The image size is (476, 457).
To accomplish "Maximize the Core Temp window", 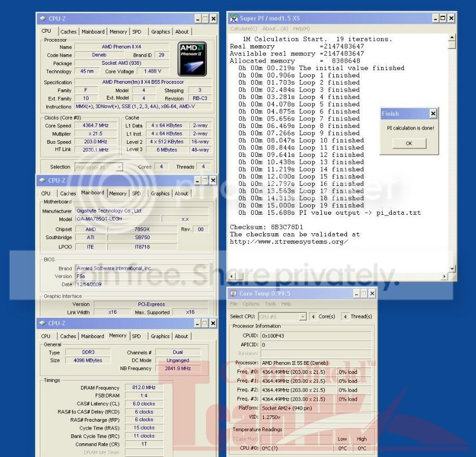I will tap(364, 293).
